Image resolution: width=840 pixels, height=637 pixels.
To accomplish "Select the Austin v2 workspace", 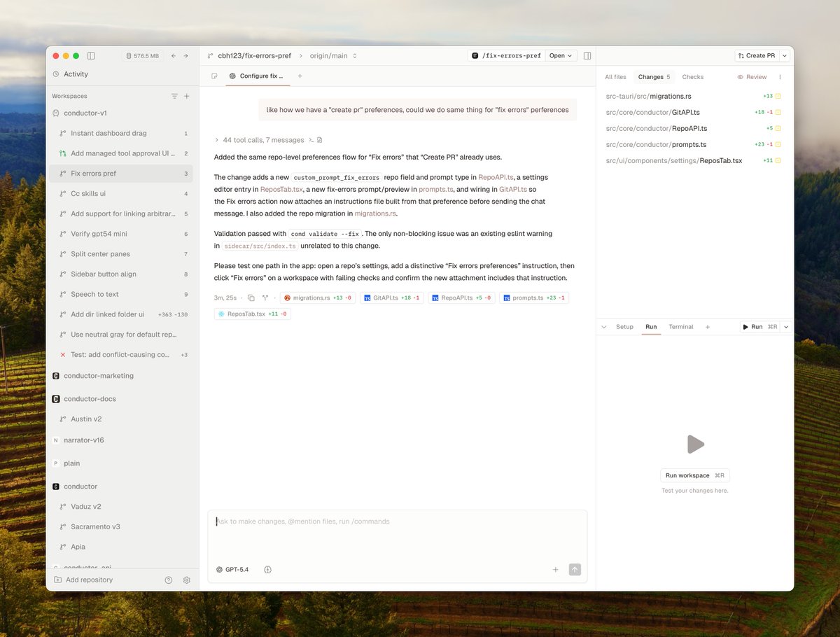I will pos(121,419).
